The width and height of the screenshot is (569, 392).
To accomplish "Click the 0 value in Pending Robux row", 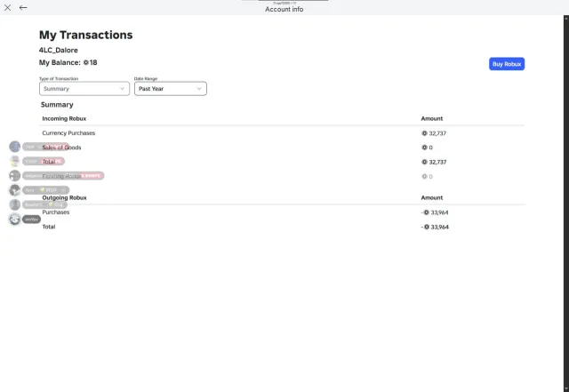I will point(430,176).
